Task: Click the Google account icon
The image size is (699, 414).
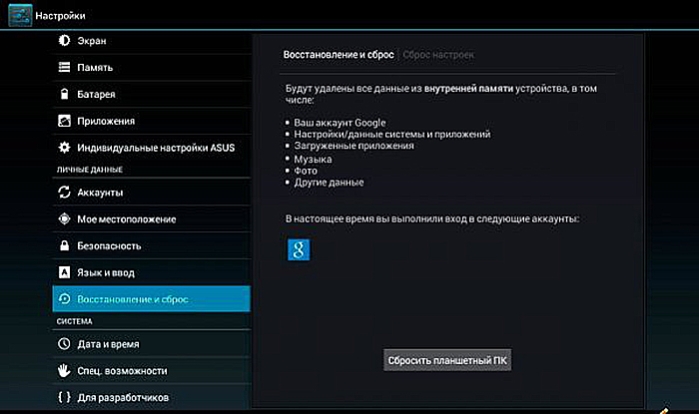Action: coord(298,250)
